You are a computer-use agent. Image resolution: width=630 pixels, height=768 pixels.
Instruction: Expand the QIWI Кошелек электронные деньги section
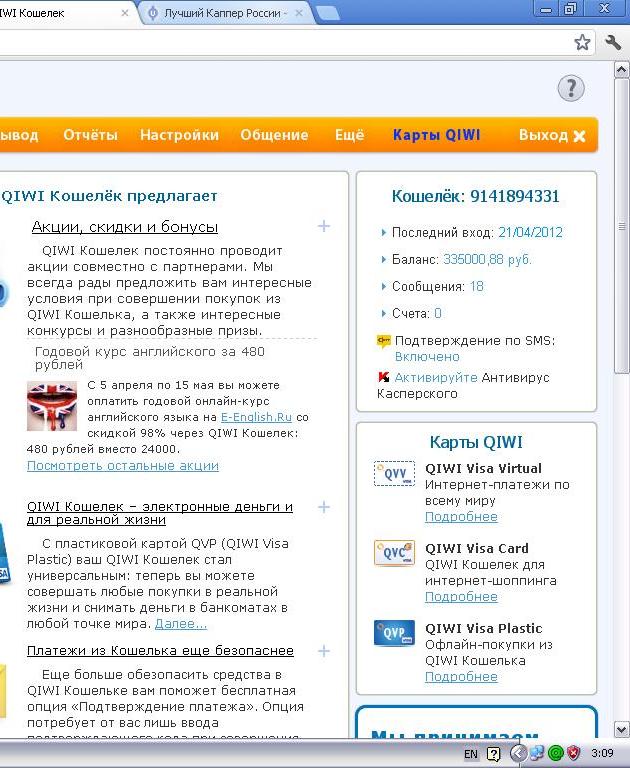324,507
